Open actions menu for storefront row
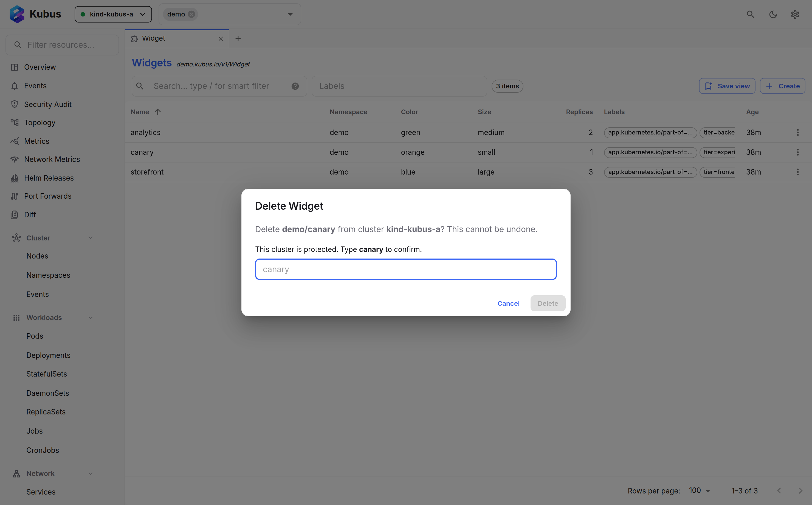This screenshot has height=505, width=812. tap(798, 172)
